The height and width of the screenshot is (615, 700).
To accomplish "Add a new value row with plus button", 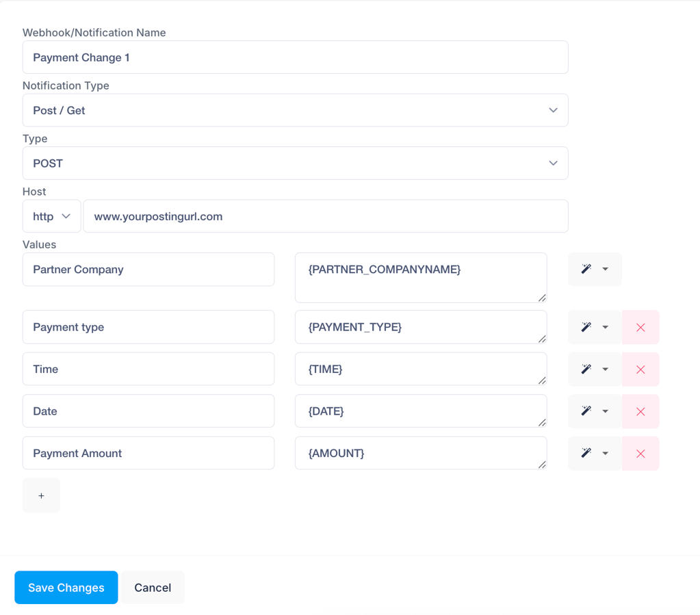I will (x=41, y=495).
